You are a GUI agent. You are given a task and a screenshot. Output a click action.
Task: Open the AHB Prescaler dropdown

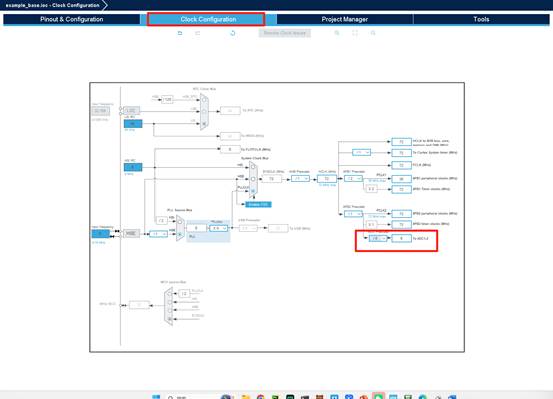tap(300, 179)
